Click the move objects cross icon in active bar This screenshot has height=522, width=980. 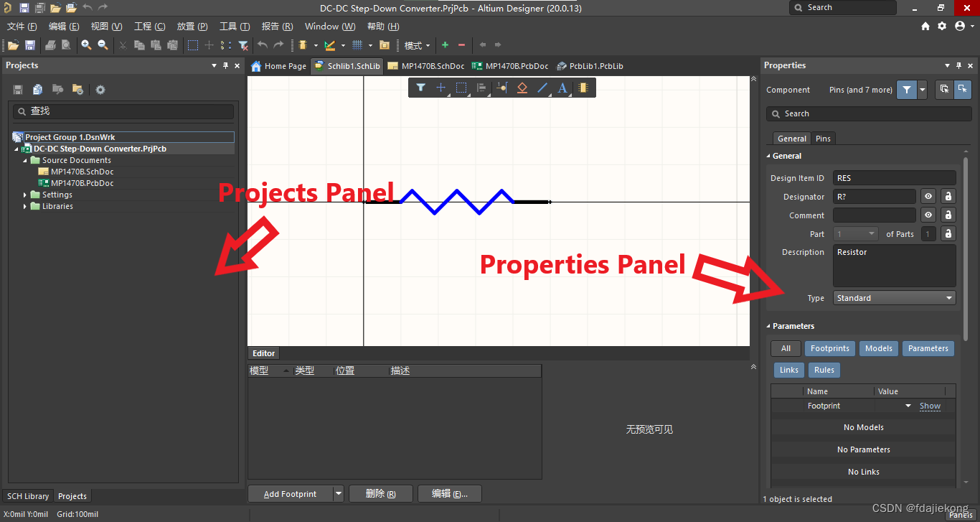(x=441, y=88)
